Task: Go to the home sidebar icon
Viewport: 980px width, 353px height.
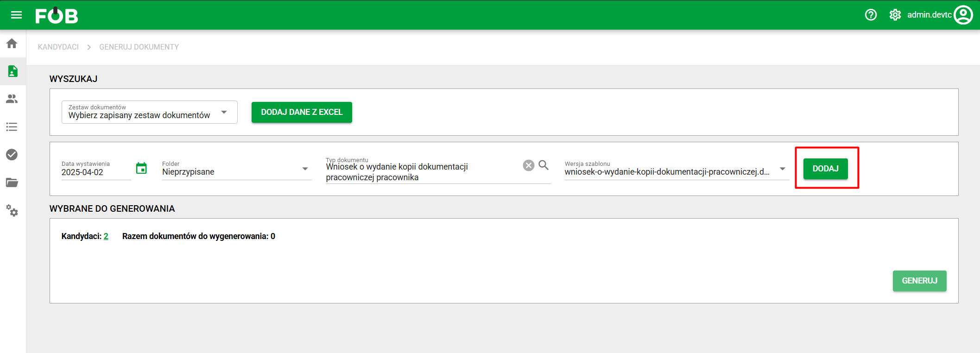Action: click(12, 44)
